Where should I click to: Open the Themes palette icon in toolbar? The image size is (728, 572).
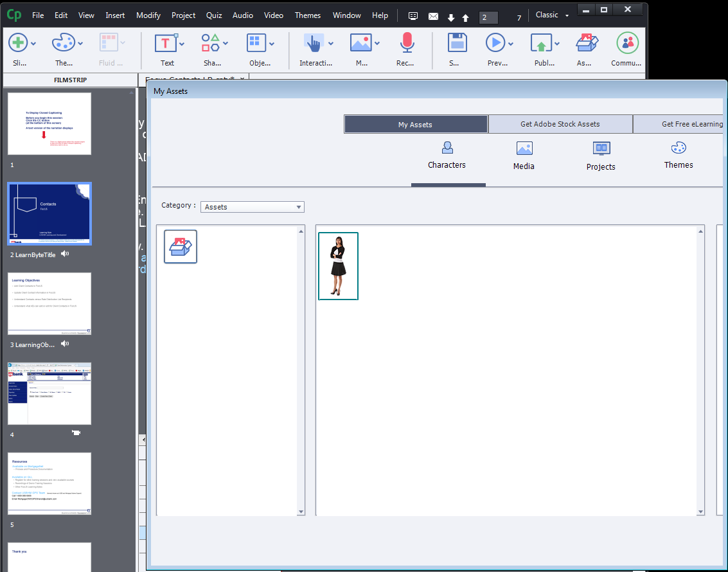click(x=63, y=43)
